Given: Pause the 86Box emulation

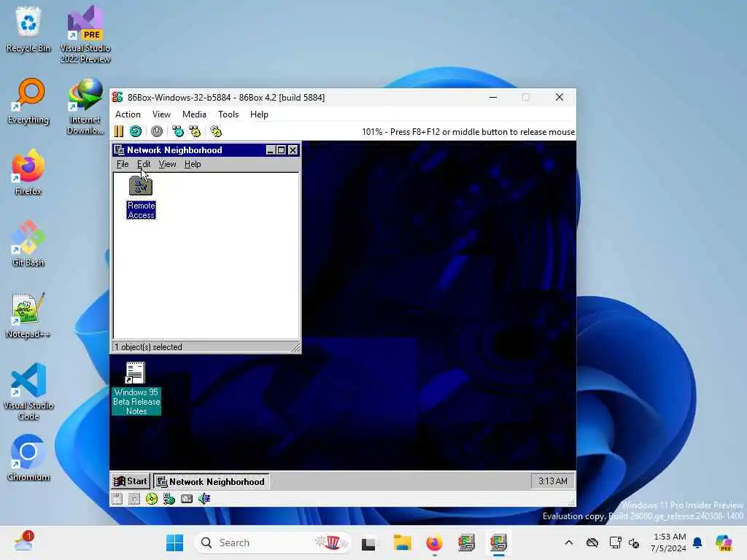Looking at the screenshot, I should 119,131.
